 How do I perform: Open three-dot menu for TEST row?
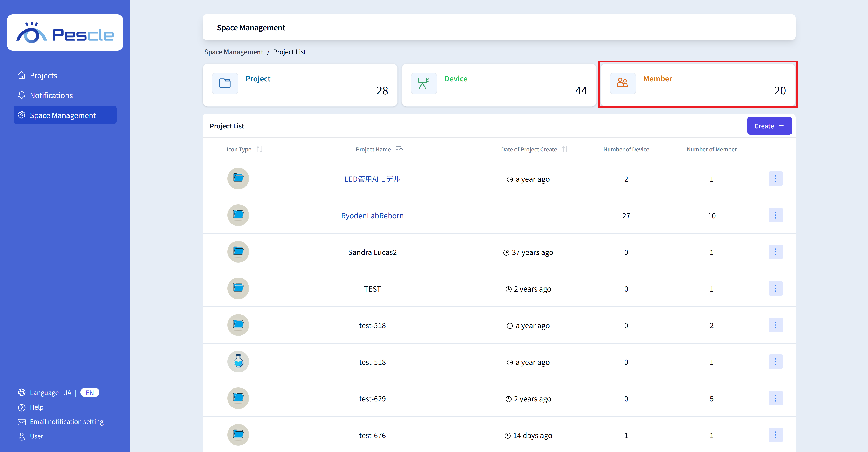pos(775,289)
